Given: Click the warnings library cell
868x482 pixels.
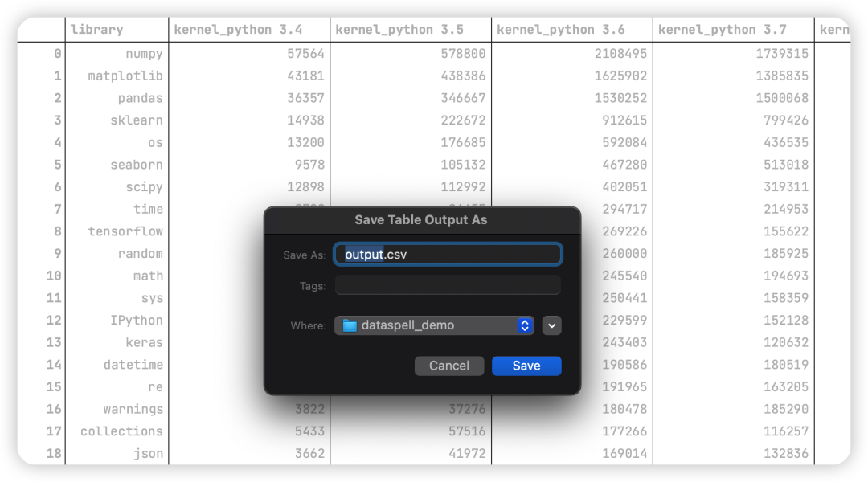Looking at the screenshot, I should click(133, 409).
